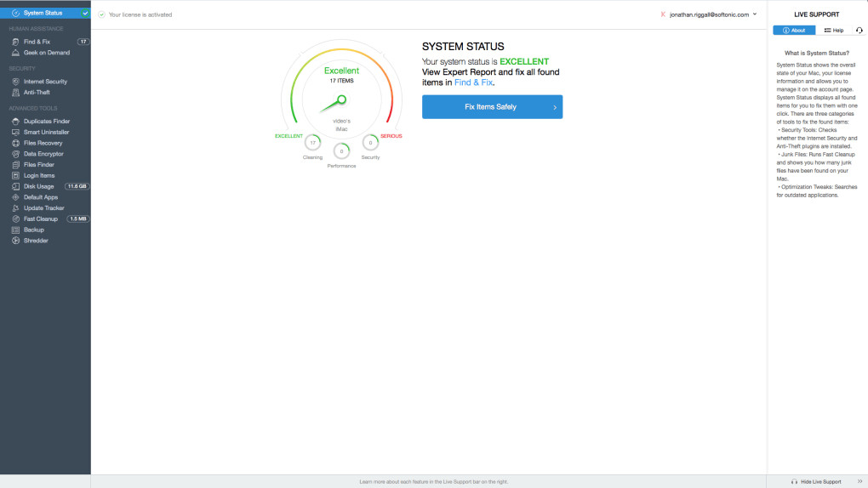Open Shredder label
This screenshot has height=488, width=868.
(x=36, y=241)
